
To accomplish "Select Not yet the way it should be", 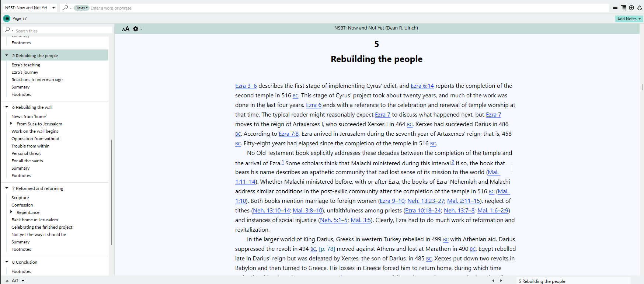I will tap(39, 235).
